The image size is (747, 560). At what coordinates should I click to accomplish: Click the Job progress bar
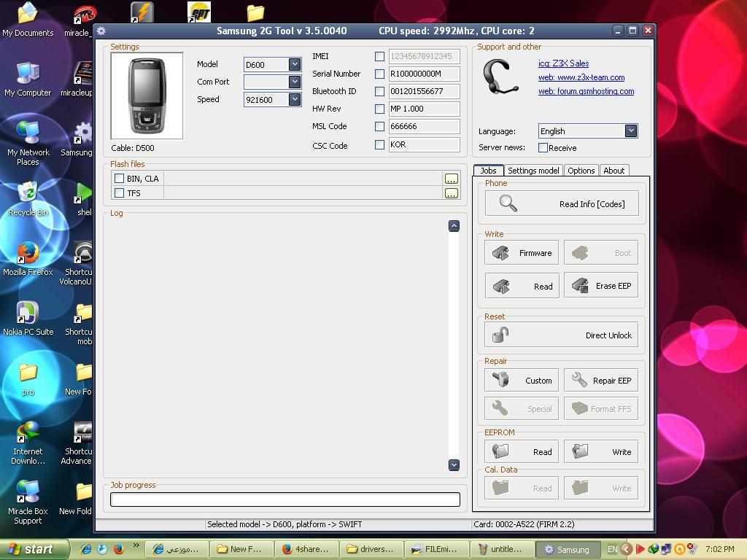285,499
